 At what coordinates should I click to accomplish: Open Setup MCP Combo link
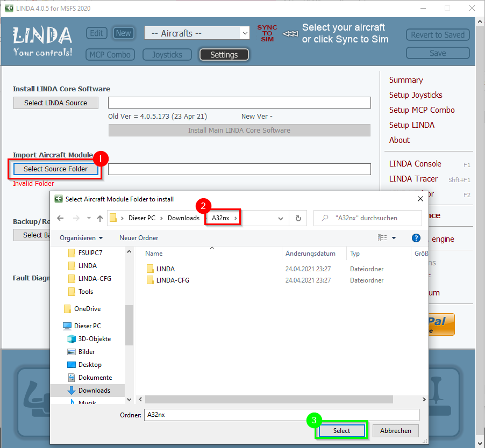[422, 110]
